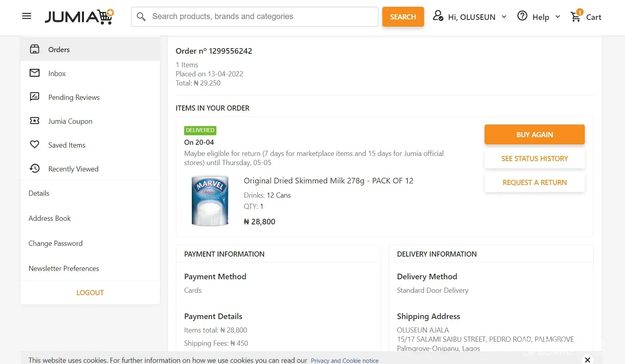Select Change Password menu item
The width and height of the screenshot is (625, 364).
[x=56, y=243]
